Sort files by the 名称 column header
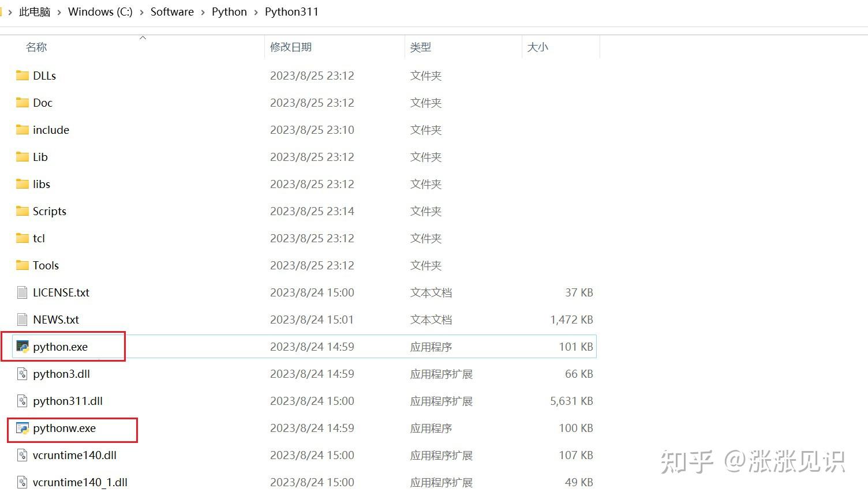This screenshot has width=868, height=496. (36, 47)
